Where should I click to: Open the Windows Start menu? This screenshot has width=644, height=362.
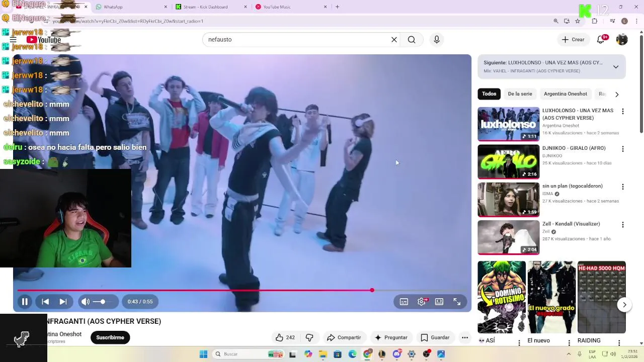203,354
